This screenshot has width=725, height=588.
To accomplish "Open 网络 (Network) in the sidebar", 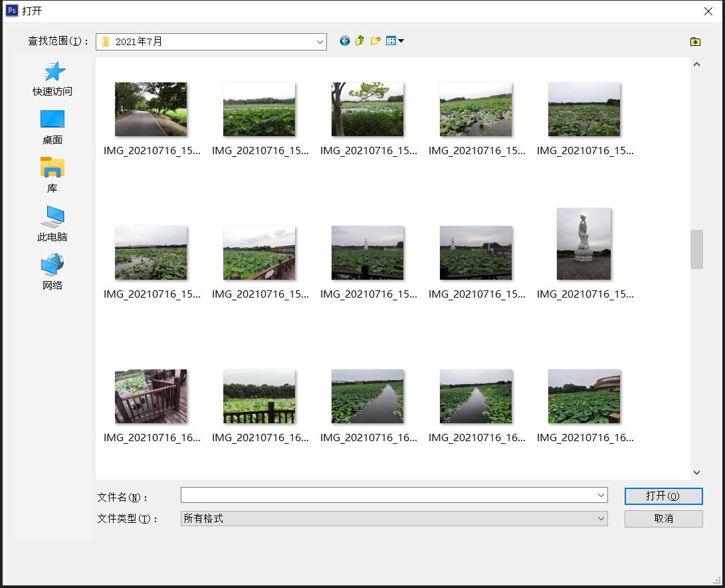I will 52,272.
